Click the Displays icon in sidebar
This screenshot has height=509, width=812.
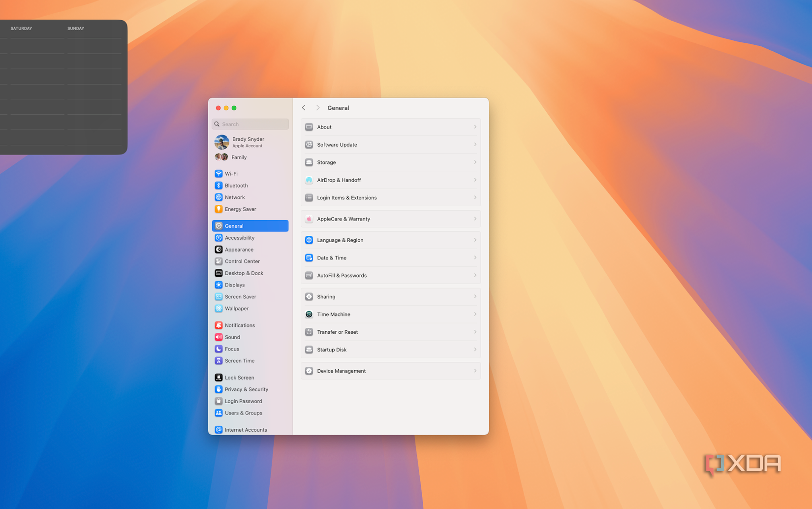[x=219, y=285]
